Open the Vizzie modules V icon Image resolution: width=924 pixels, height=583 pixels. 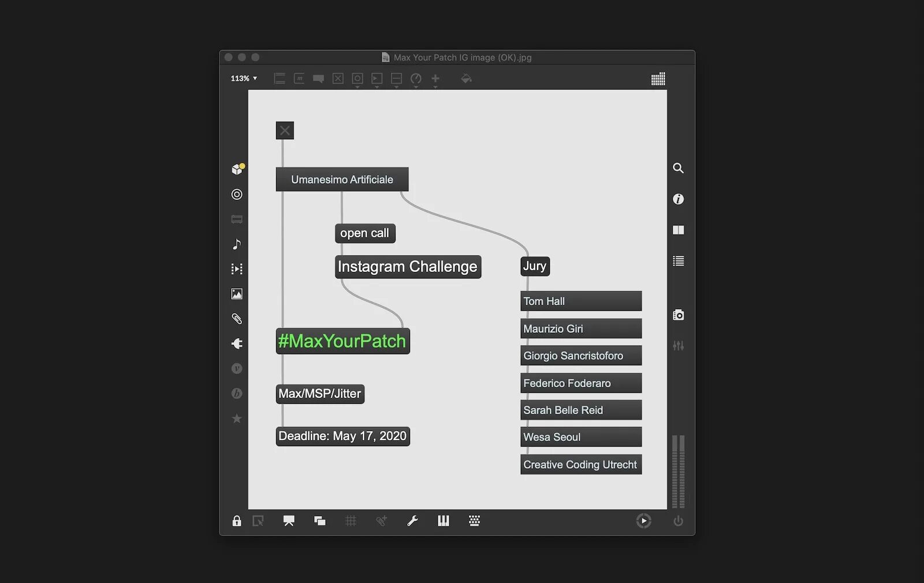tap(237, 369)
